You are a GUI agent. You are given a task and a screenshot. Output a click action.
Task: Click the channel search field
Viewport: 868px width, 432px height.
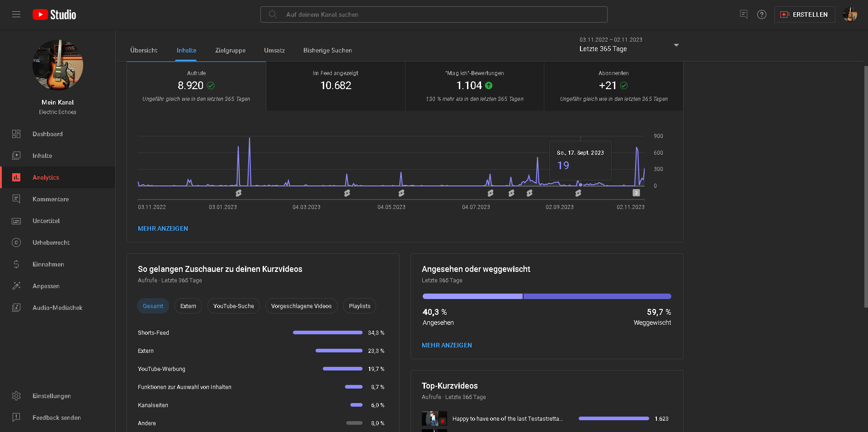coord(434,14)
